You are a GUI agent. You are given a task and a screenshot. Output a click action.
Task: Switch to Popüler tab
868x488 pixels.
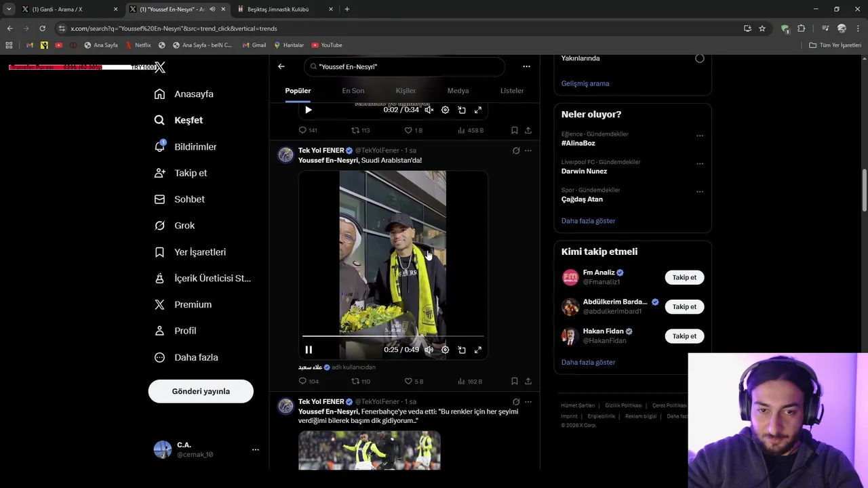tap(298, 91)
